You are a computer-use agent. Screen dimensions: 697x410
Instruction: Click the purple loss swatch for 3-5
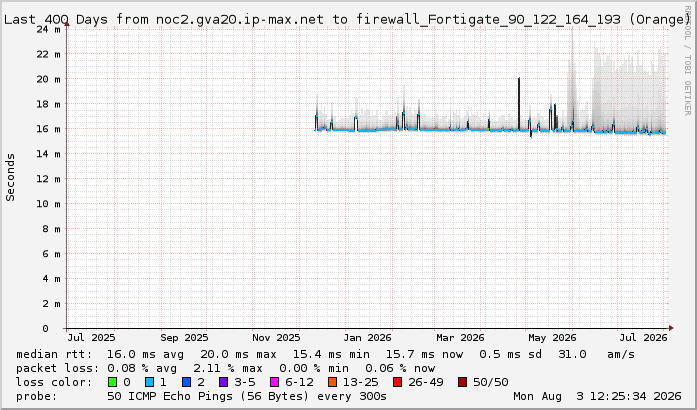224,382
